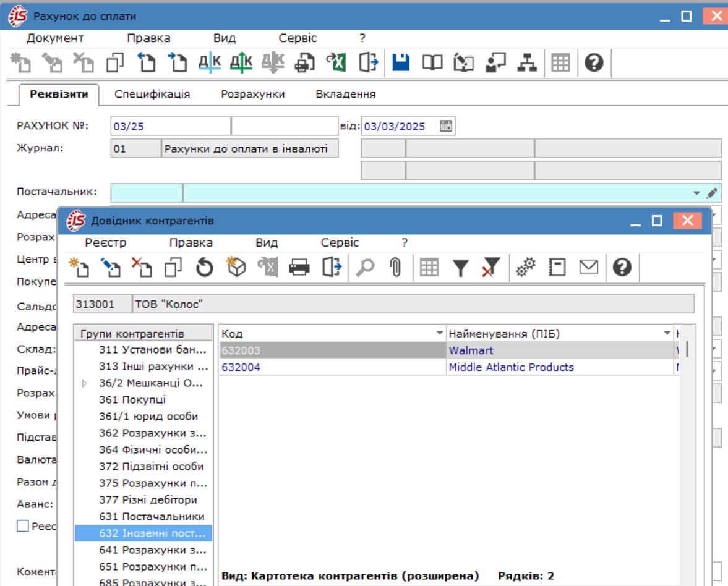Click the exit door icon in directory
The width and height of the screenshot is (728, 586).
point(331,267)
